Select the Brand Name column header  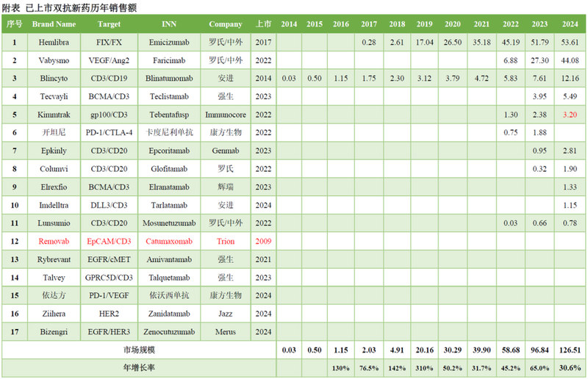pyautogui.click(x=54, y=24)
